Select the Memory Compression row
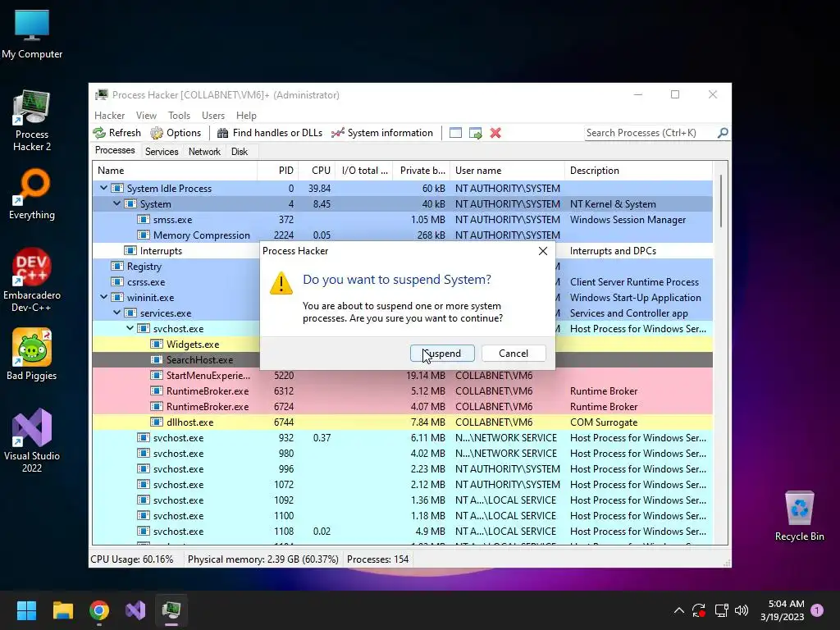The width and height of the screenshot is (840, 630). point(402,235)
